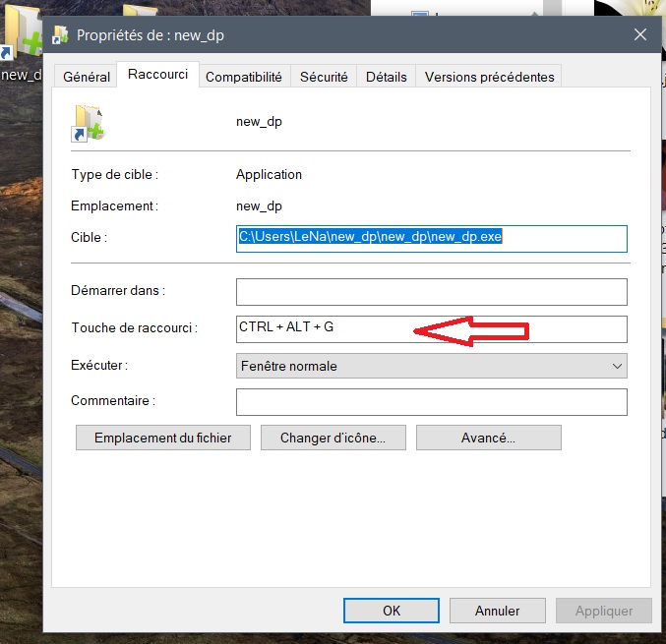Select the Raccourci tab
Screen dimensions: 666x644
coord(157,76)
